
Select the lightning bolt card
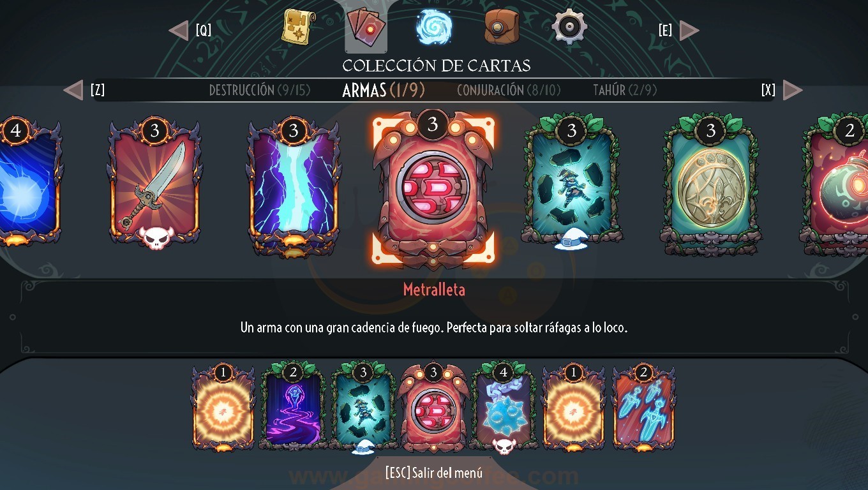tap(294, 185)
